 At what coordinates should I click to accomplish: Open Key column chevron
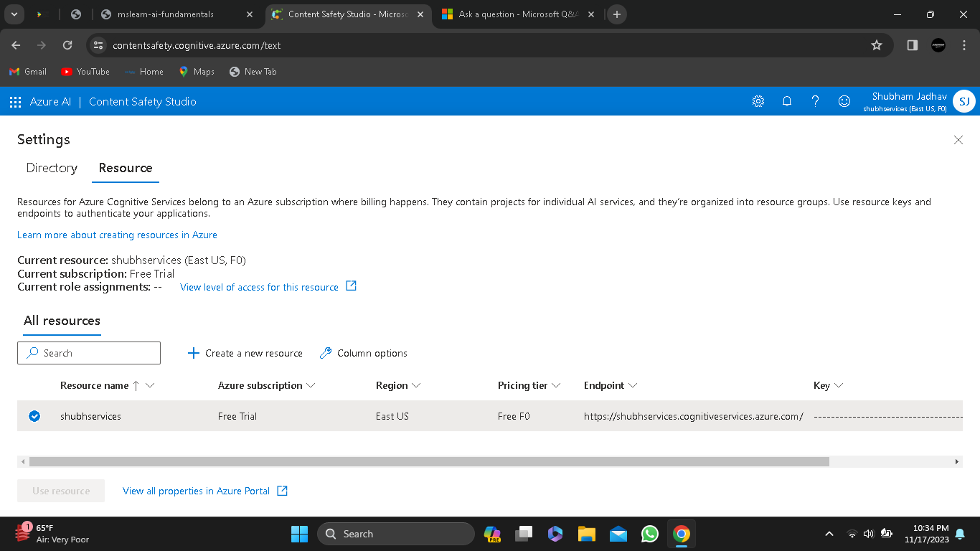click(x=839, y=385)
